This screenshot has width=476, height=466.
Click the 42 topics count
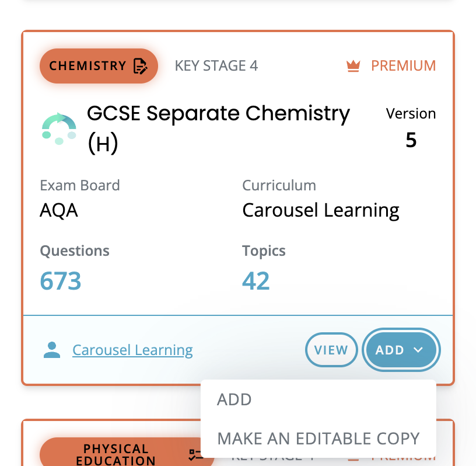(x=256, y=281)
